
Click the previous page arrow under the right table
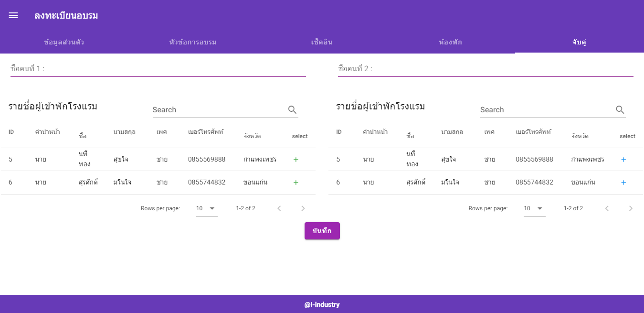click(607, 208)
